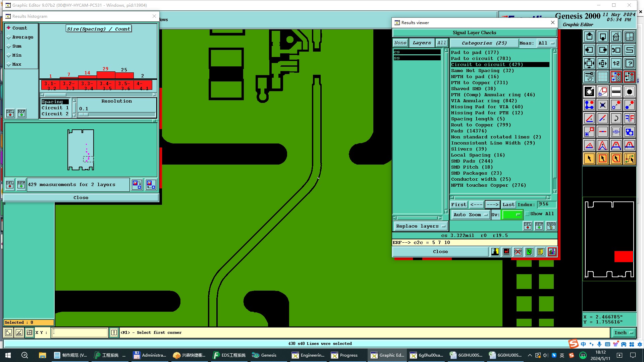Select the Min radio option
This screenshot has height=362, width=644.
14,55
